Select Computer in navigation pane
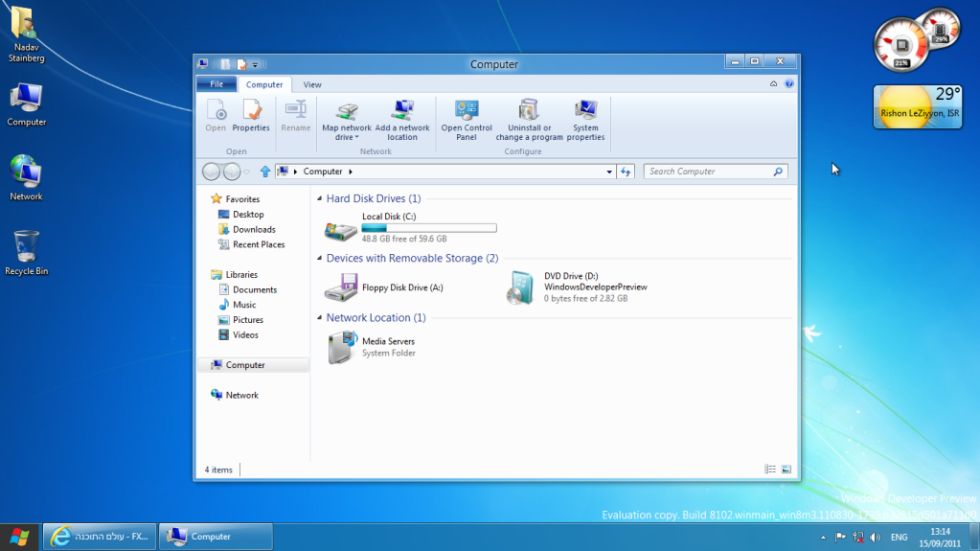Screen dimensions: 980x551 click(253, 365)
